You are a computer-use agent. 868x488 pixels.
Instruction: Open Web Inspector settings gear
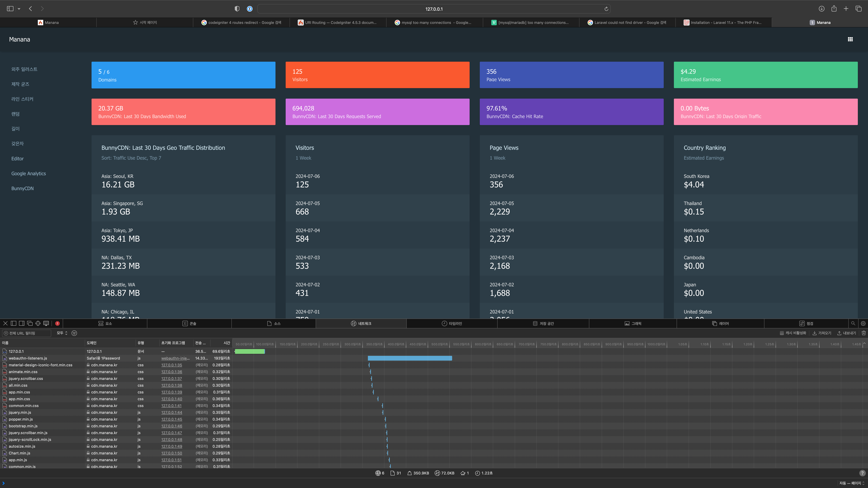(x=863, y=323)
